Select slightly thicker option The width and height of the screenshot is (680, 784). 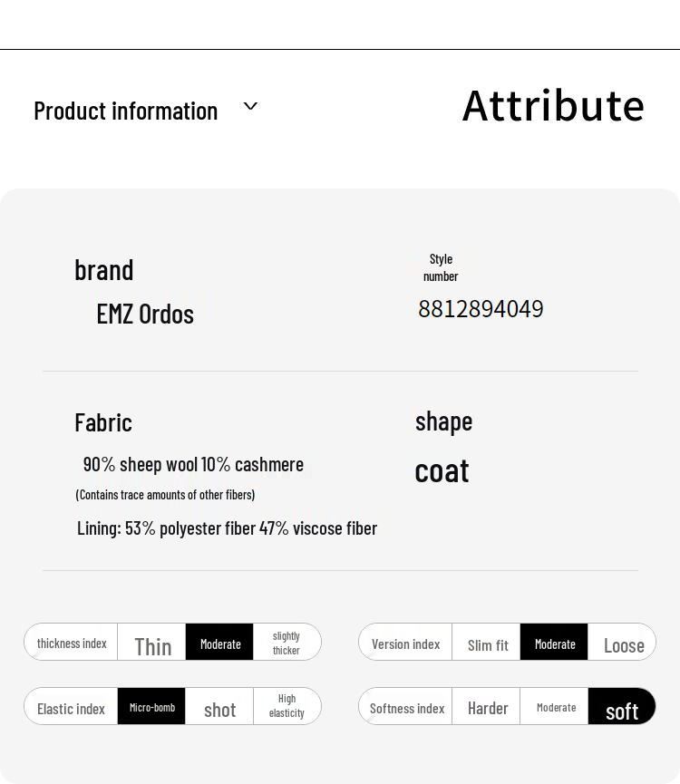tap(287, 643)
